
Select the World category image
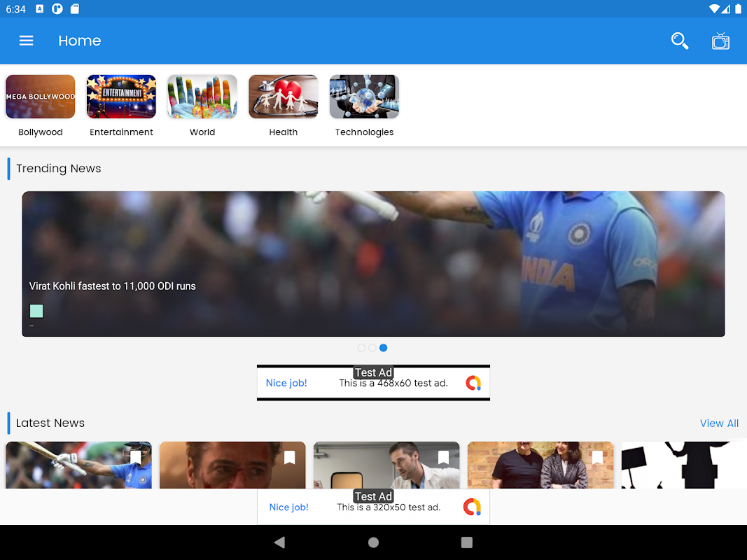[202, 97]
